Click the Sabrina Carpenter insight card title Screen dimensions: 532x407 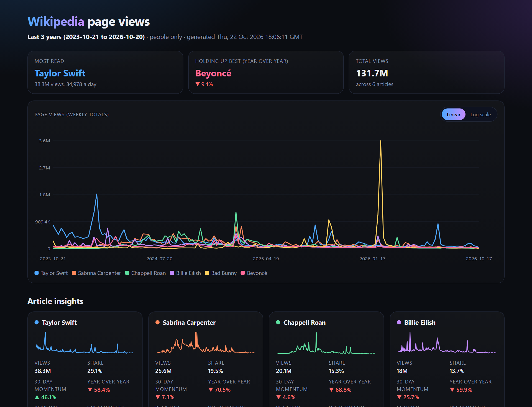tap(189, 323)
